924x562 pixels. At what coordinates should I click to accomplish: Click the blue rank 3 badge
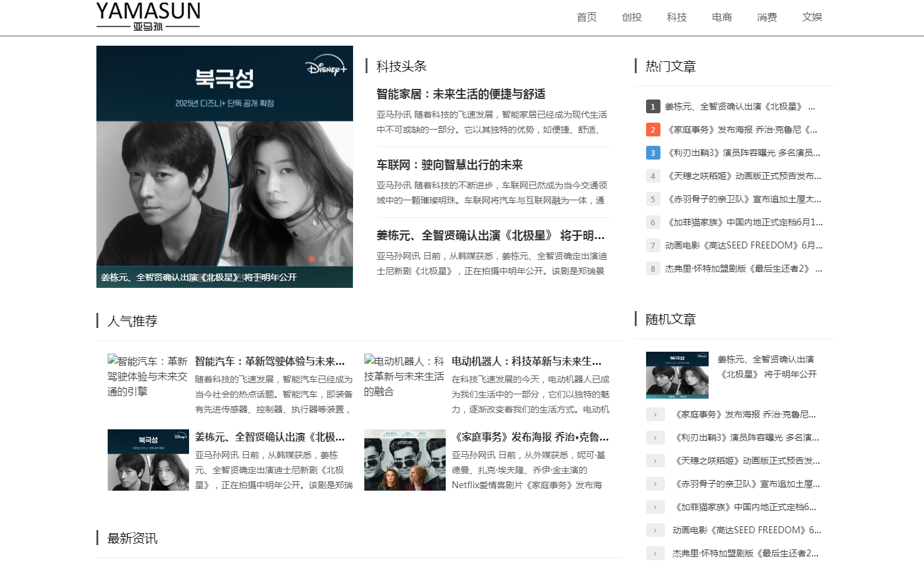[x=653, y=153]
